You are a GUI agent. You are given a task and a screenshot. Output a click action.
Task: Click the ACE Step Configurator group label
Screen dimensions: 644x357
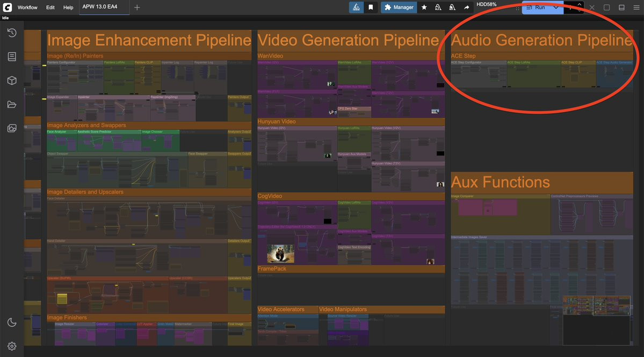tap(466, 62)
